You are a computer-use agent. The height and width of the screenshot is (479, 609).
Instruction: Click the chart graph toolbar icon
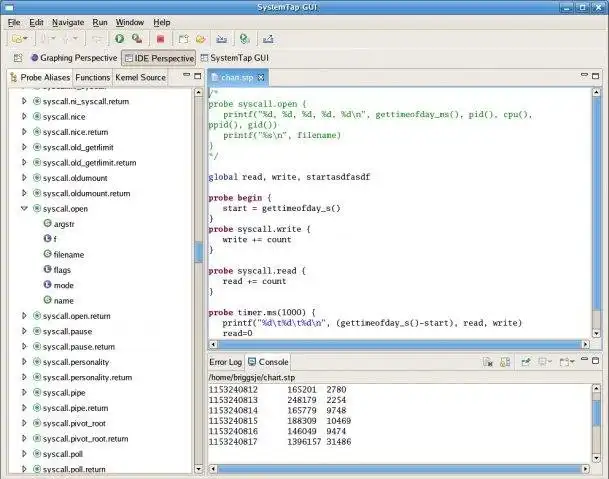tap(267, 39)
